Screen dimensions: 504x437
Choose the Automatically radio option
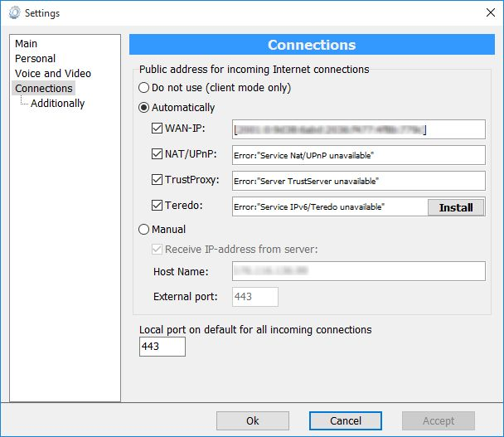point(143,107)
